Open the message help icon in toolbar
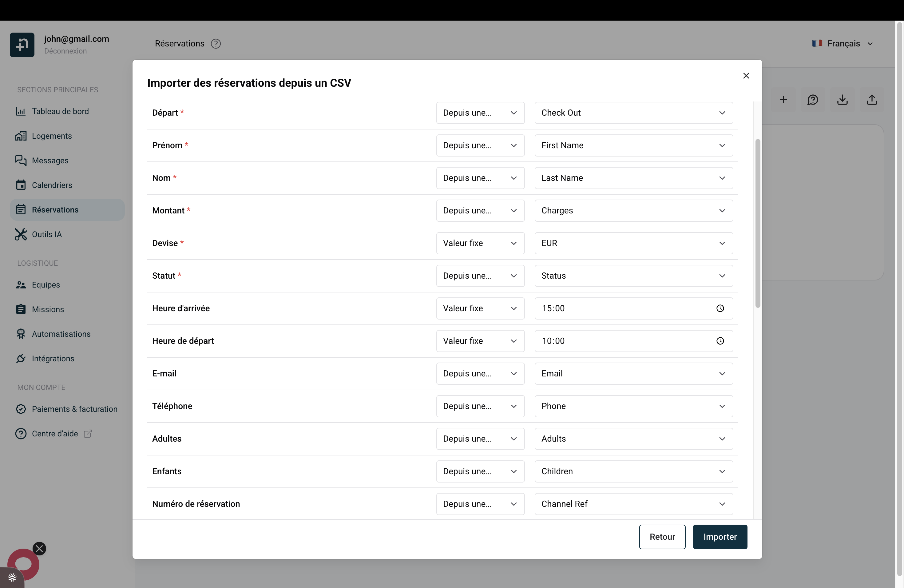This screenshot has height=588, width=904. tap(813, 100)
